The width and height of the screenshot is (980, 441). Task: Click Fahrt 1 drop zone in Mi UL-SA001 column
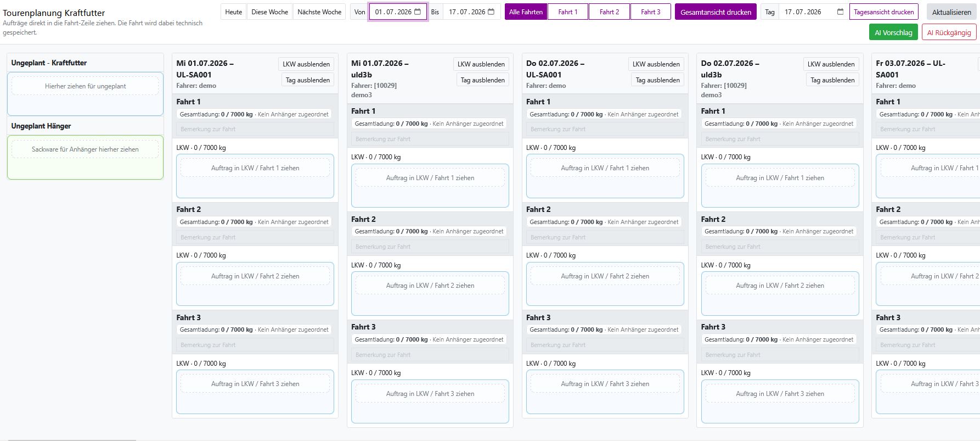pos(255,176)
